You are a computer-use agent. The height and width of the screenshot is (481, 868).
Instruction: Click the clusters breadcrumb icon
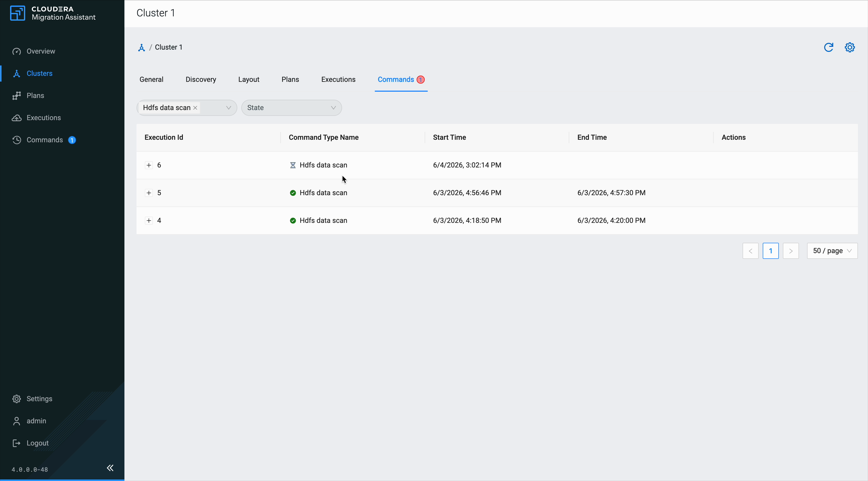142,48
